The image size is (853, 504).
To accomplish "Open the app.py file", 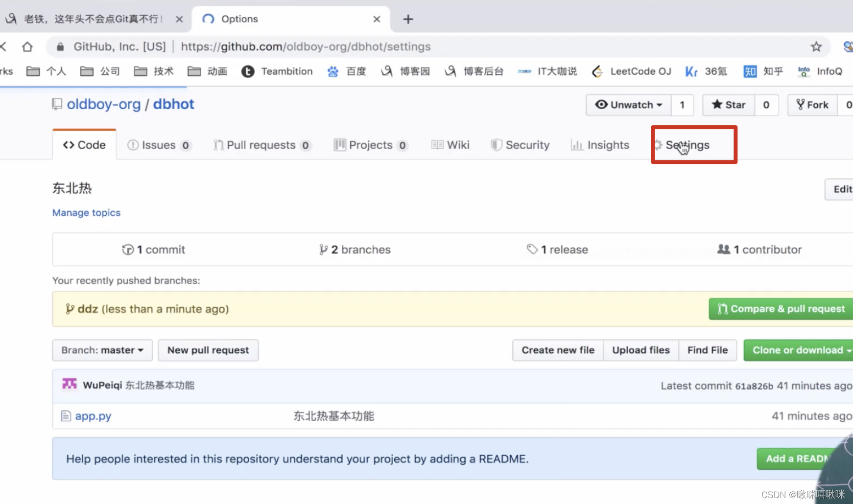I will (93, 416).
